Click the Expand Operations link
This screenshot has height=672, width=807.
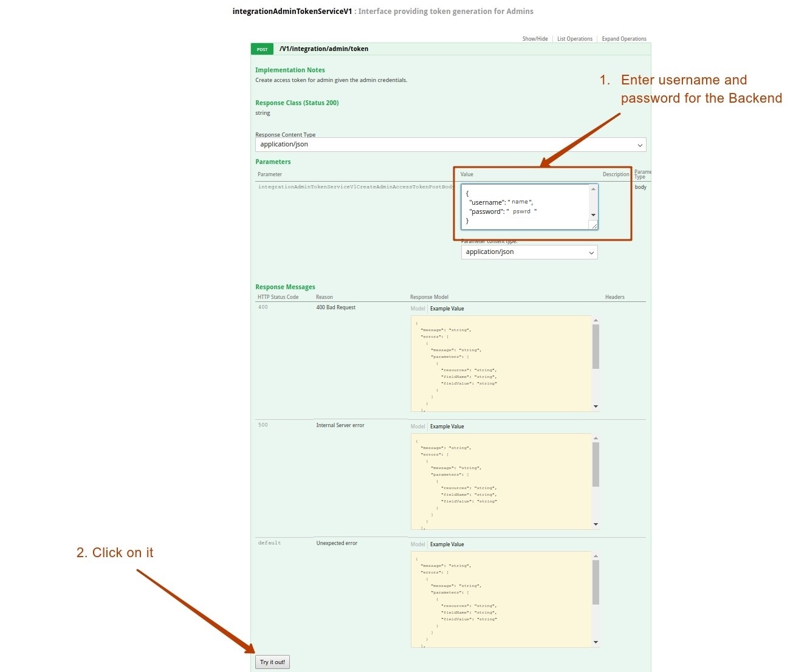623,39
